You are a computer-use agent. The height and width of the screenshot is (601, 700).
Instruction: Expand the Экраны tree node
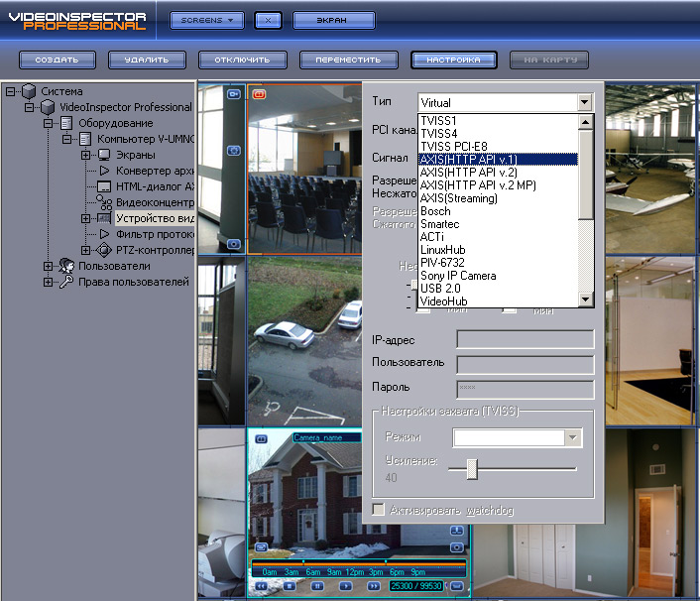pyautogui.click(x=85, y=155)
